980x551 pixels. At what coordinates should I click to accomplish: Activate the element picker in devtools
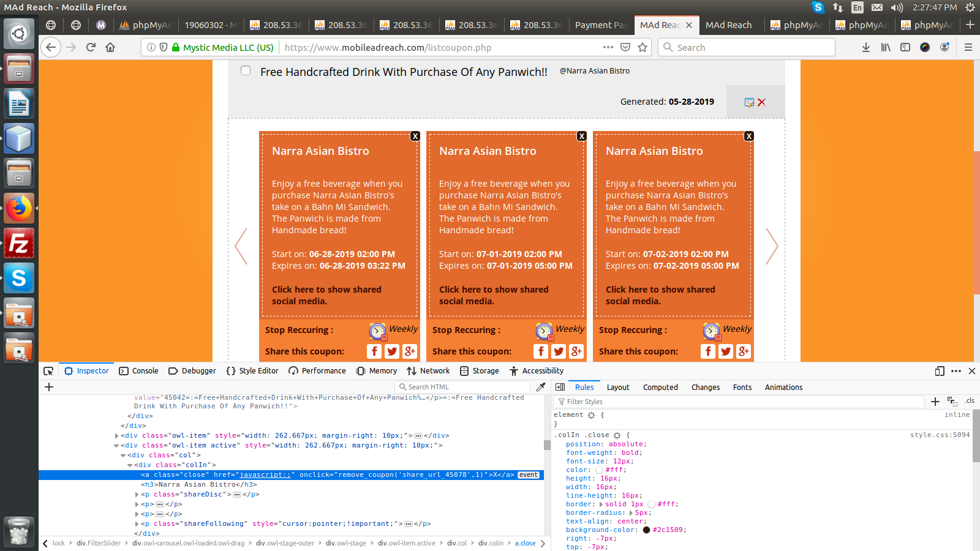coord(48,371)
